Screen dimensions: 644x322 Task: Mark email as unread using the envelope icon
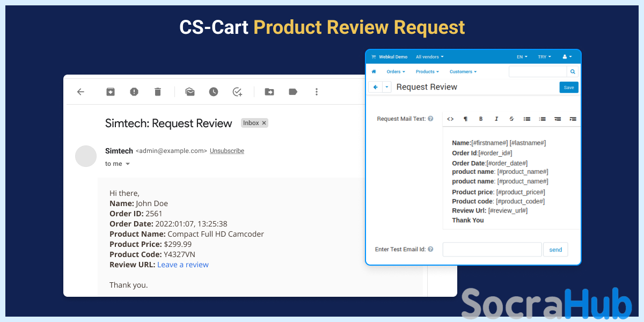tap(190, 92)
